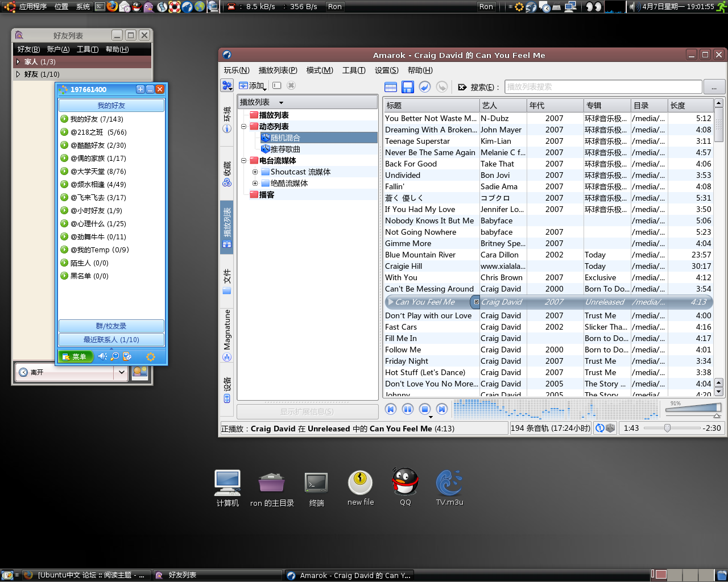The width and height of the screenshot is (728, 582).
Task: Open the Magnatune sidebar tab
Action: coord(227,335)
